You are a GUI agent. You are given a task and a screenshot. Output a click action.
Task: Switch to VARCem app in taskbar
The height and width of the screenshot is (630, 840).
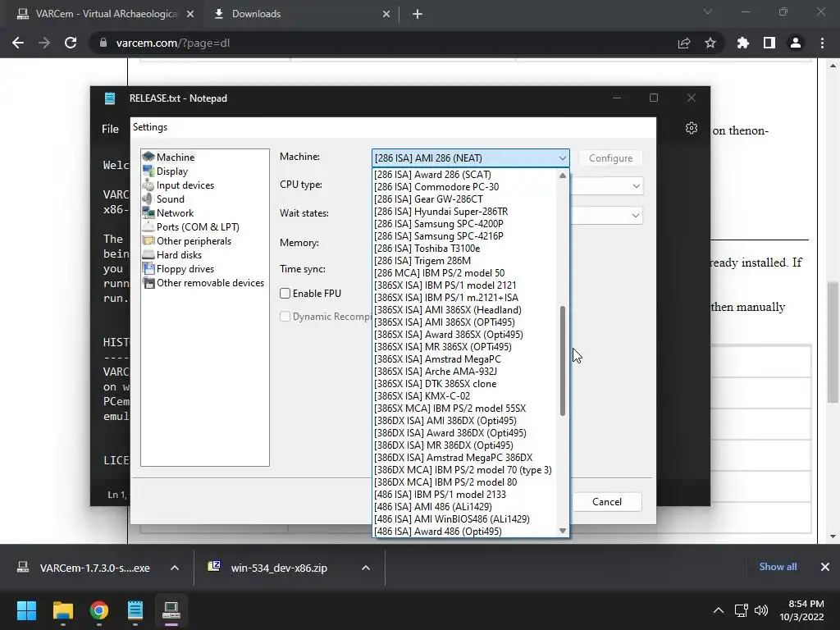(x=171, y=610)
